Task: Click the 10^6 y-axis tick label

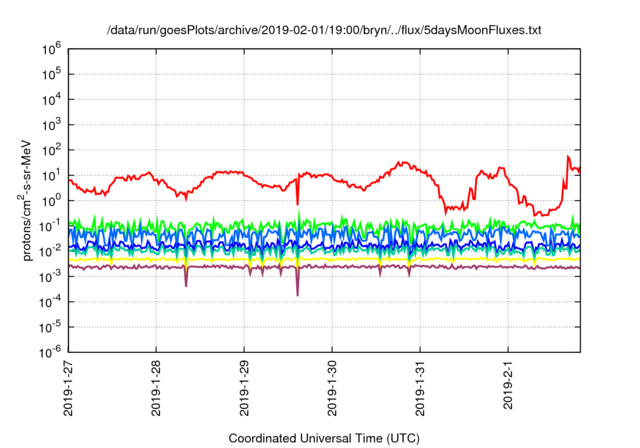Action: click(x=51, y=49)
